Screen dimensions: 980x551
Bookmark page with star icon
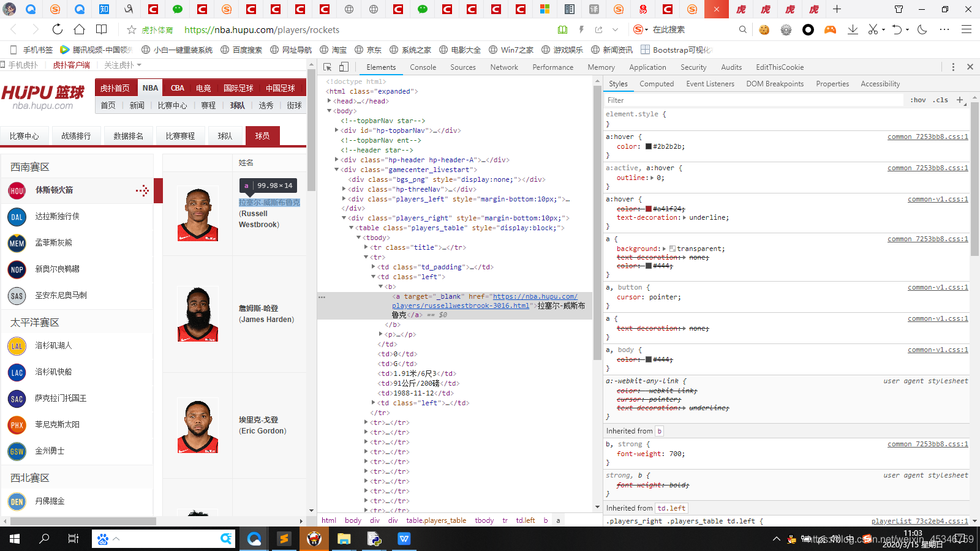pyautogui.click(x=131, y=29)
